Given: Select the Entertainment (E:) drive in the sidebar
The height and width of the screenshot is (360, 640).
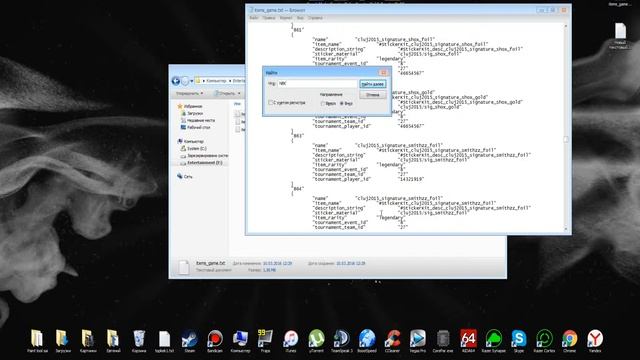Looking at the screenshot, I should coord(202,162).
